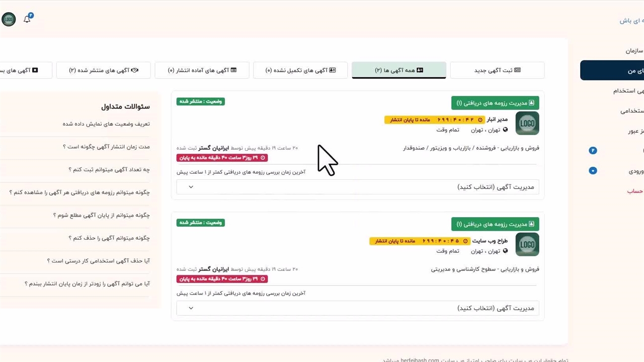Image resolution: width=644 pixels, height=362 pixels.
Task: Open the ثبت آگهی جدید tab
Action: pyautogui.click(x=497, y=70)
